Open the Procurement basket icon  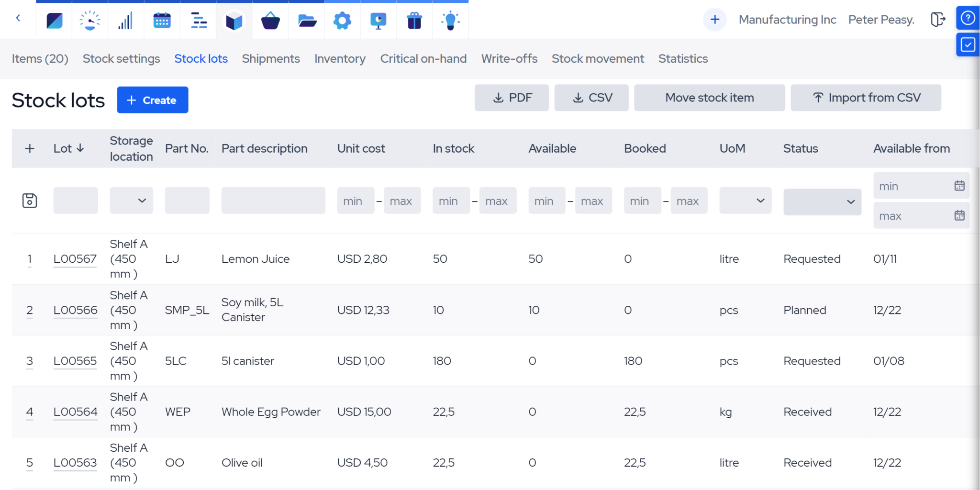[270, 20]
